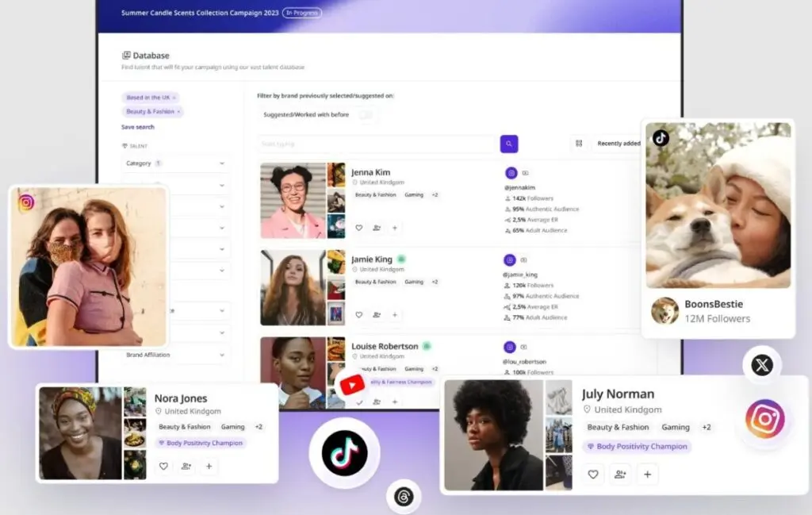Remove the 'Beauty & Fashion' filter chip
The width and height of the screenshot is (812, 515).
178,112
